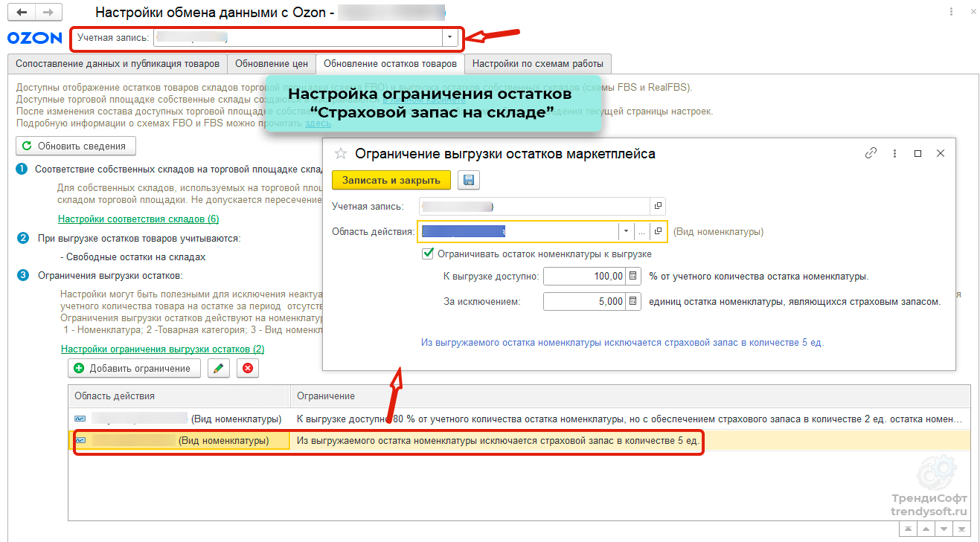980x542 pixels.
Task: Open calculator for К выгрузке доступно field
Action: 633,276
